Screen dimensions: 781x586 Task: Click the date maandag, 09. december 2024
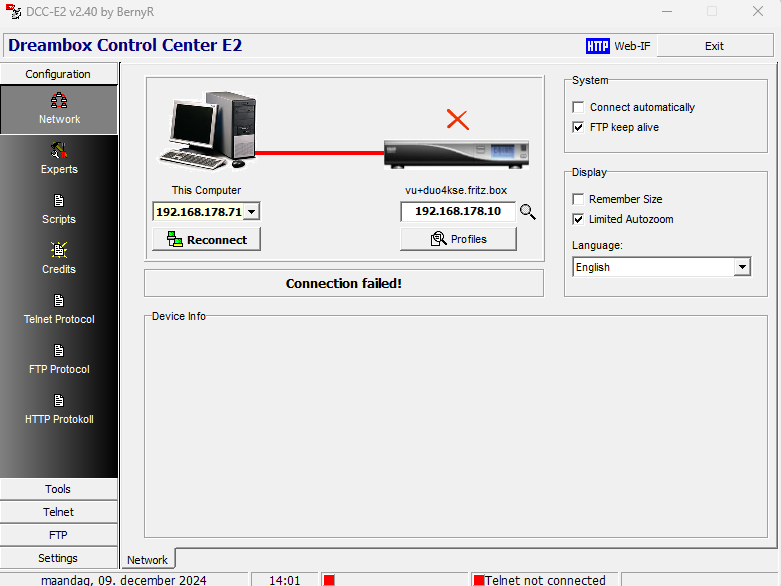[124, 580]
